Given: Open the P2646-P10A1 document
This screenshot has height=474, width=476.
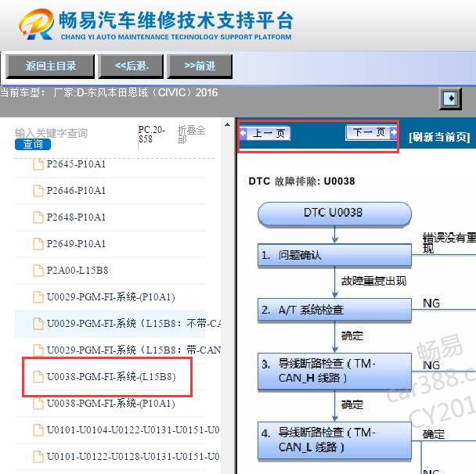Looking at the screenshot, I should (x=76, y=191).
